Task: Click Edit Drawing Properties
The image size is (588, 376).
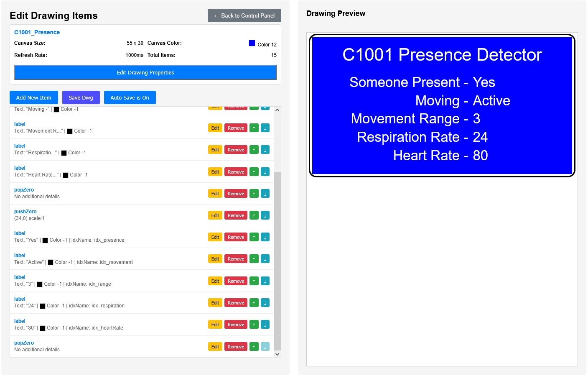Action: 145,72
